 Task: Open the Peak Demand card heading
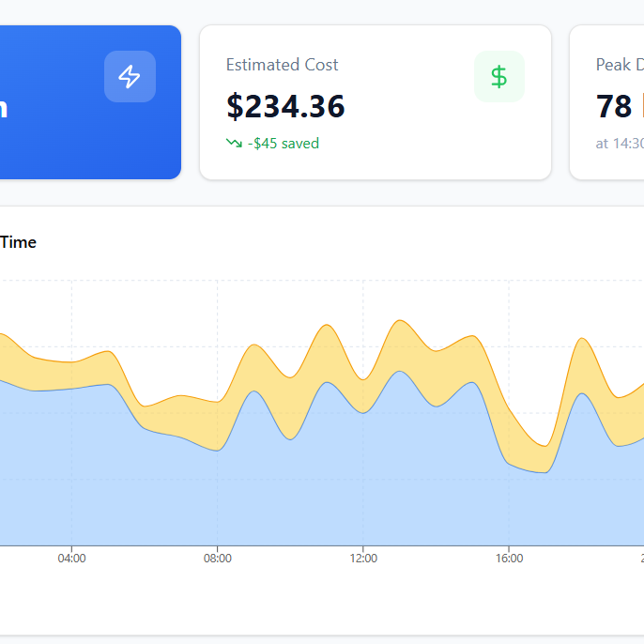[x=619, y=65]
